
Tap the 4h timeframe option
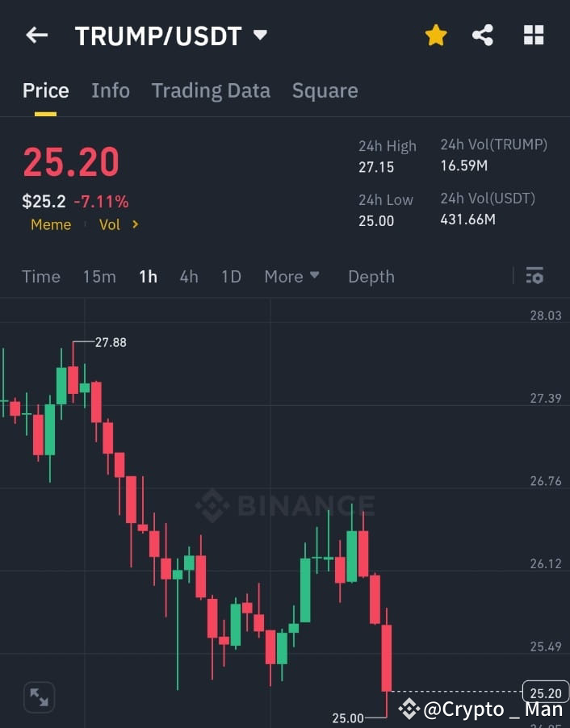point(188,276)
